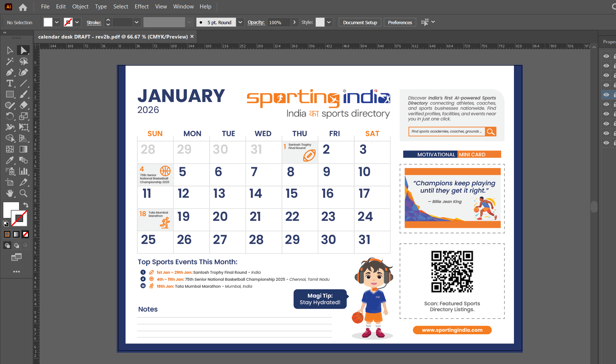Viewport: 616px width, 364px height.
Task: Open the Opacity panel link
Action: coord(256,22)
